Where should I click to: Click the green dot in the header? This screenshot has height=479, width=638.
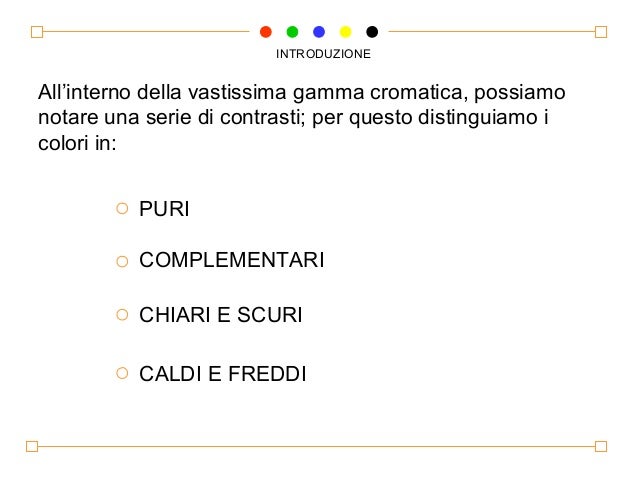click(292, 32)
